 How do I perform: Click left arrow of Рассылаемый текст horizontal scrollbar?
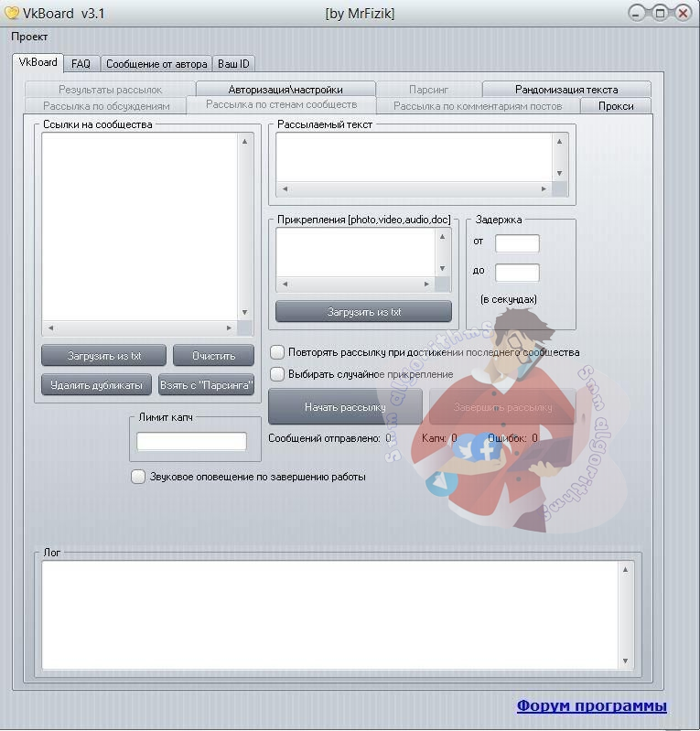(285, 188)
